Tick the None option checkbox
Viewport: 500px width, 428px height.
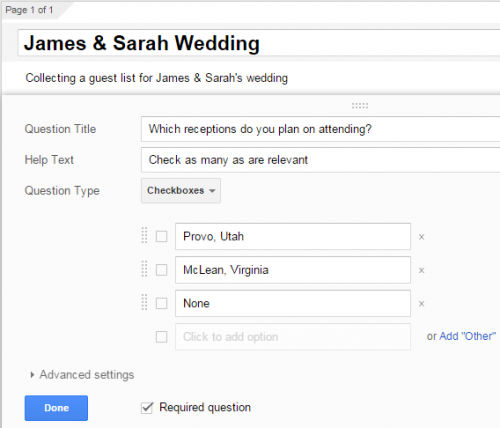tap(162, 303)
